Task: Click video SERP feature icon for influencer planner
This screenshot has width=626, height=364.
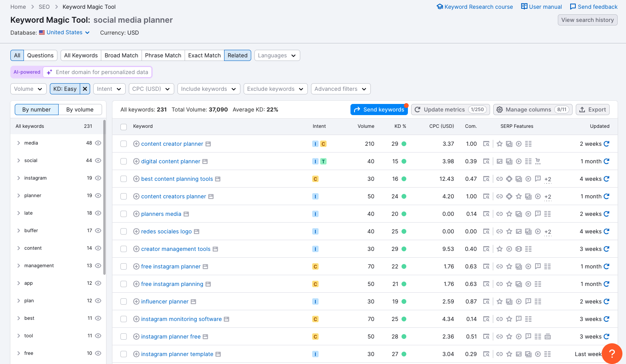Action: (x=519, y=301)
